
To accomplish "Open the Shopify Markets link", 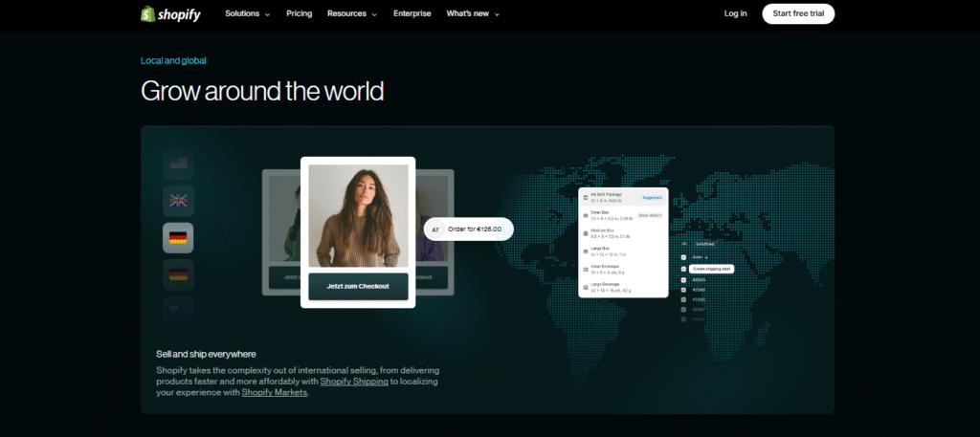I will click(x=275, y=393).
